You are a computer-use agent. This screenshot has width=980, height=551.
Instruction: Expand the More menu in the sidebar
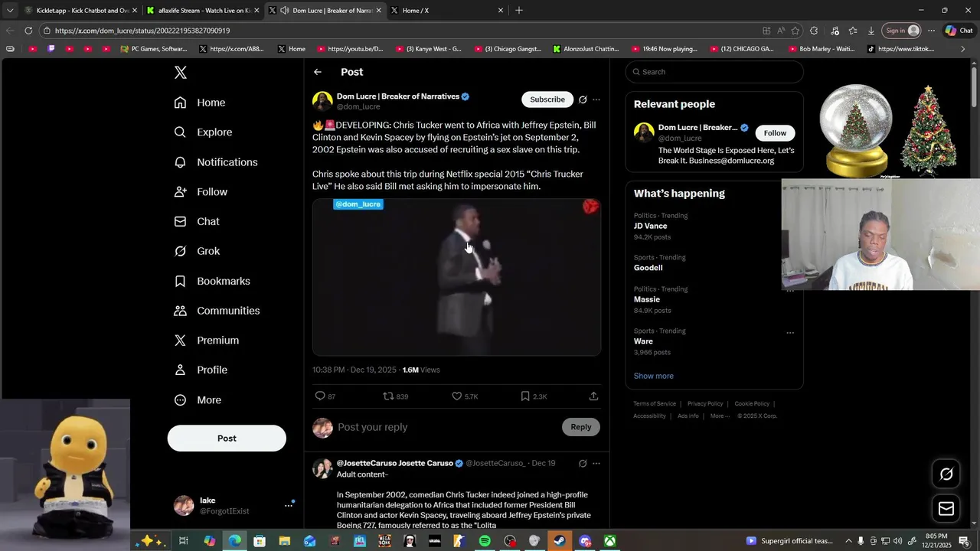click(198, 400)
